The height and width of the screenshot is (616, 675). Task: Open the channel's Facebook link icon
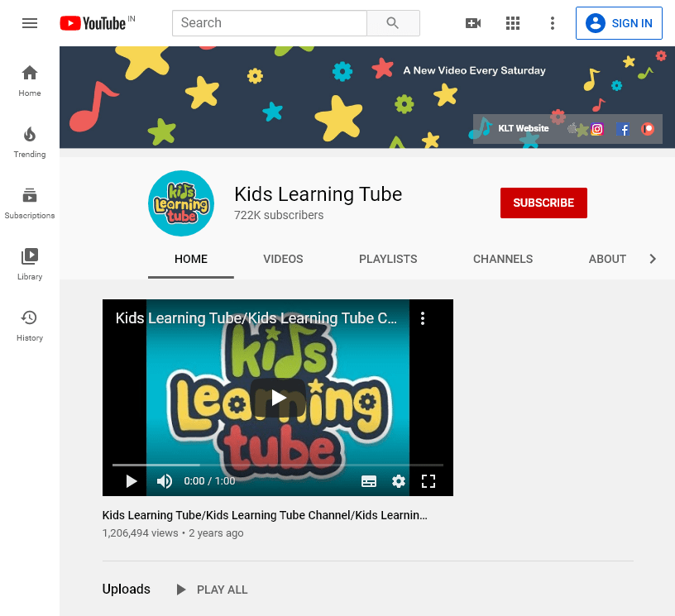pyautogui.click(x=623, y=129)
